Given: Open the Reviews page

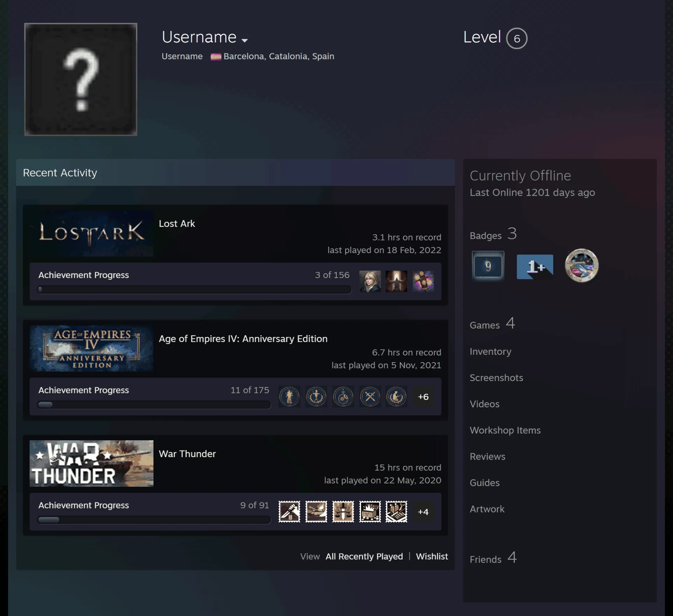Looking at the screenshot, I should (x=488, y=456).
